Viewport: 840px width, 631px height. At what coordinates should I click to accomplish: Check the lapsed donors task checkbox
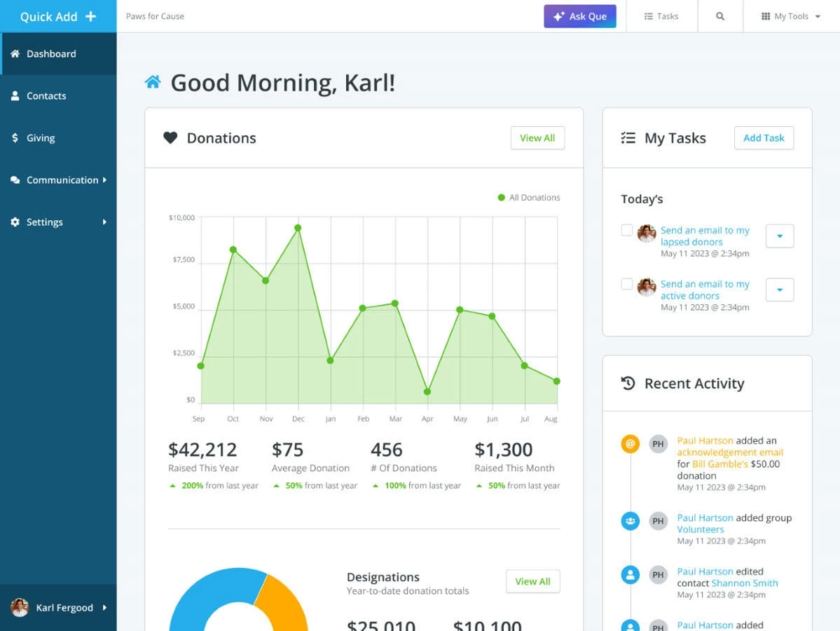coord(627,230)
